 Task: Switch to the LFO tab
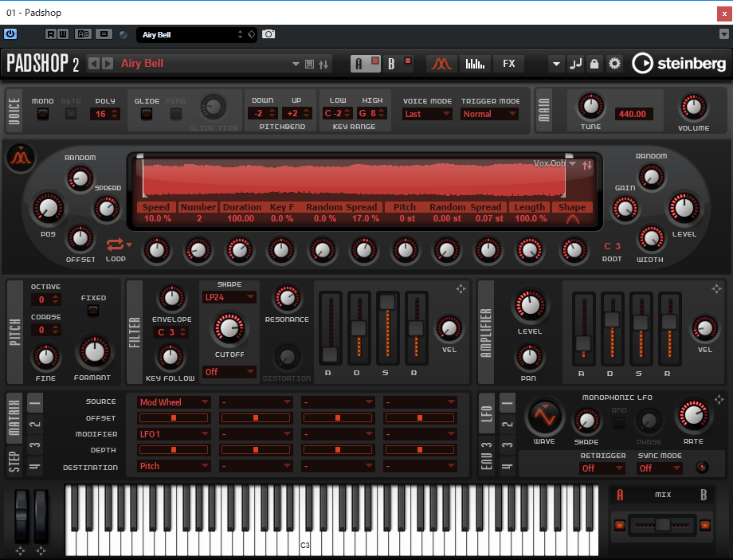click(487, 413)
